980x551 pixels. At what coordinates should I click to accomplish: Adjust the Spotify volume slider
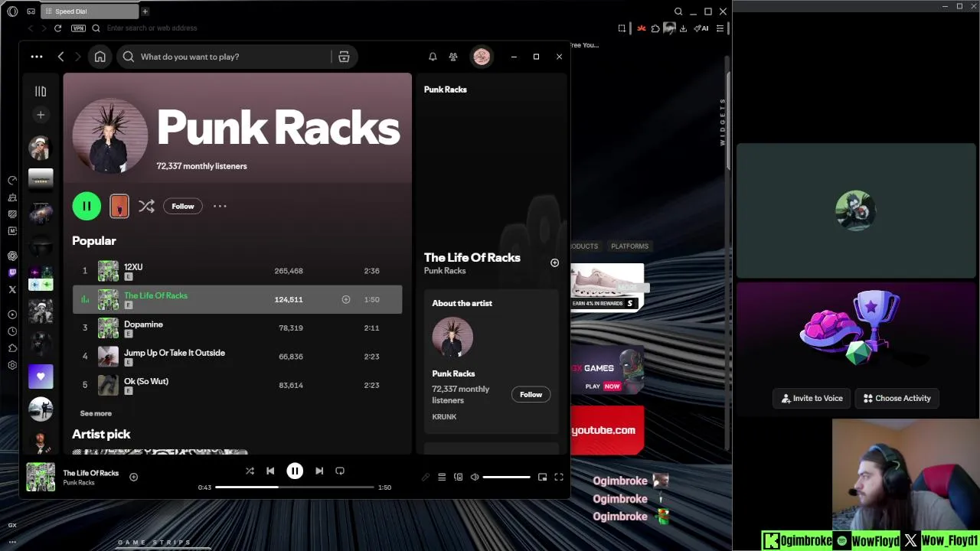pos(506,477)
